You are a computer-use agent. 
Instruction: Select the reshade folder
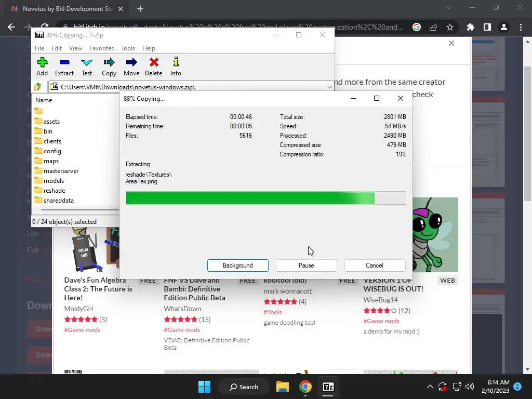pyautogui.click(x=49, y=190)
